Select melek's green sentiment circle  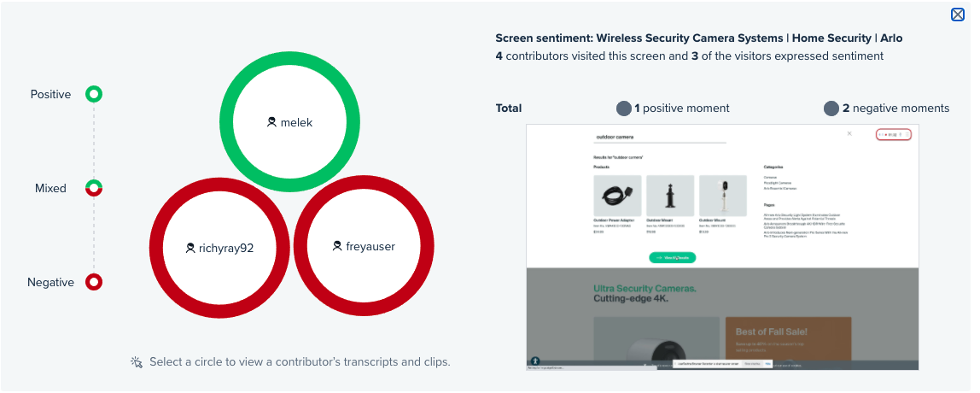[x=290, y=122]
